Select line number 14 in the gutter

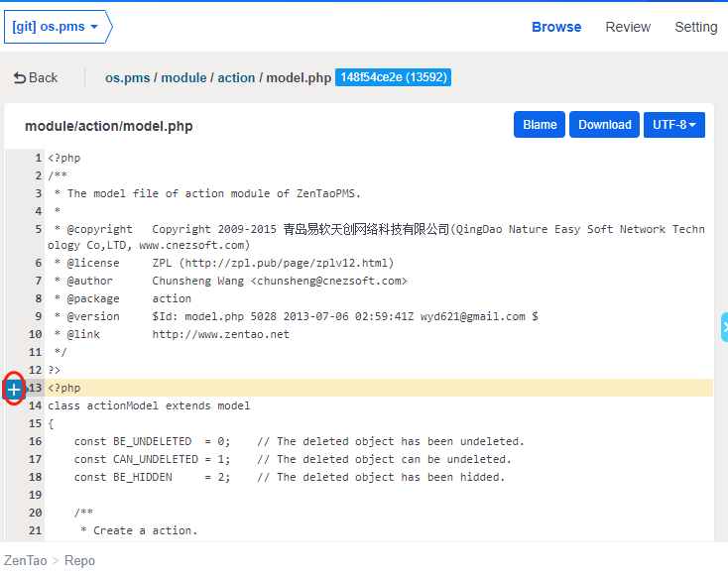tap(36, 405)
